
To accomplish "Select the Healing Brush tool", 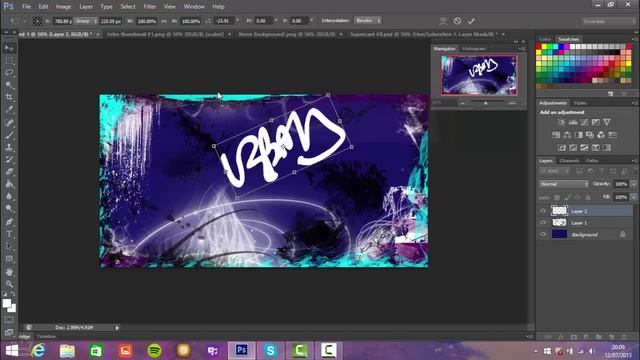I will tap(9, 122).
